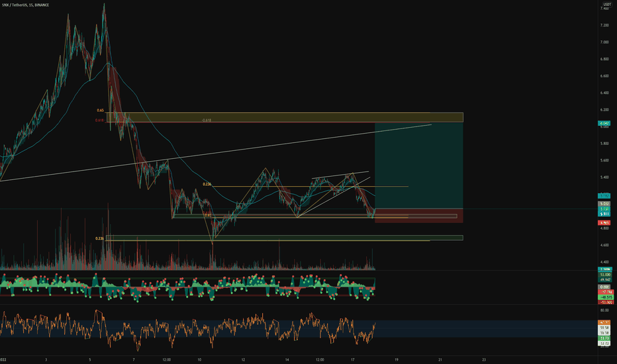The height and width of the screenshot is (364, 617).
Task: Click the 5.400 price axis label
Action: [604, 177]
